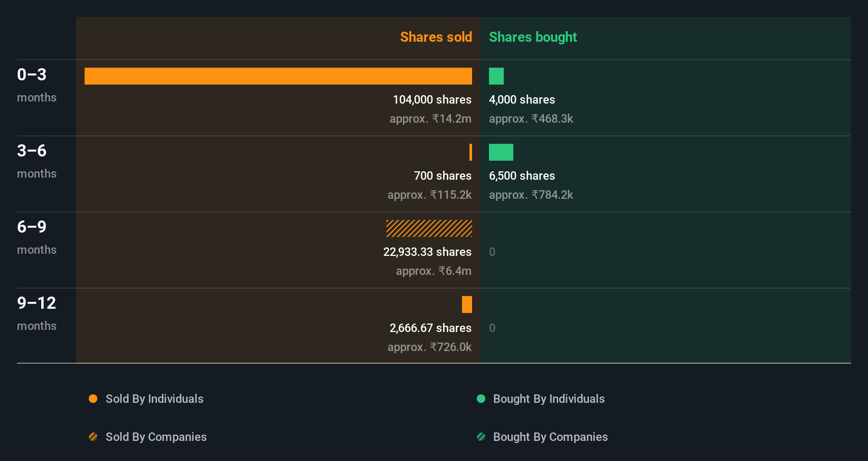Click the Sold By Companies legend label
Image resolution: width=868 pixels, height=461 pixels.
pos(156,437)
